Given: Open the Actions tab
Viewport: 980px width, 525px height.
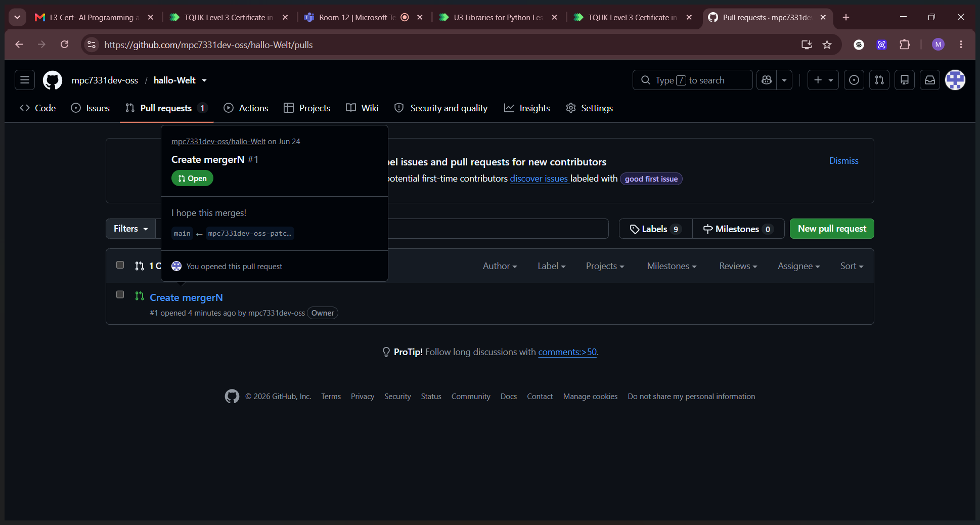Looking at the screenshot, I should click(x=246, y=108).
